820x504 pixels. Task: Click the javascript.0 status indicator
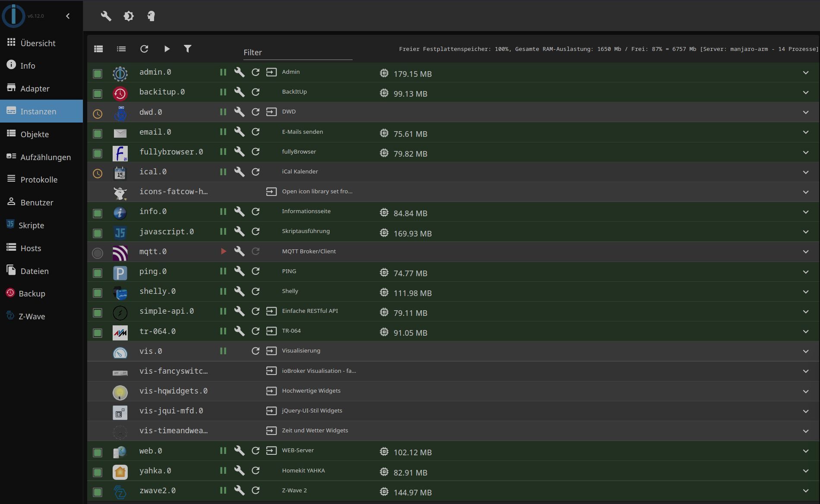98,233
